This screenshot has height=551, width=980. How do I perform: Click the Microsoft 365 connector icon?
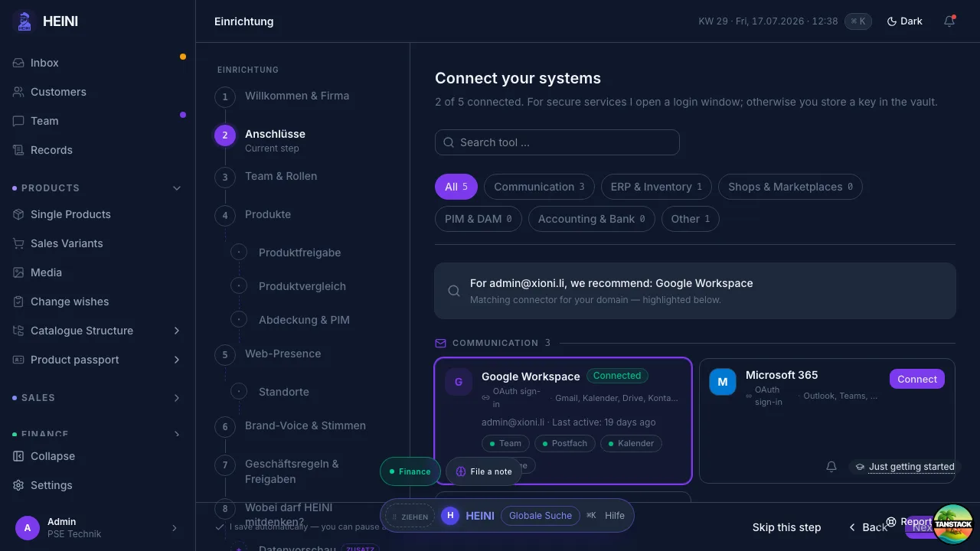pos(723,382)
